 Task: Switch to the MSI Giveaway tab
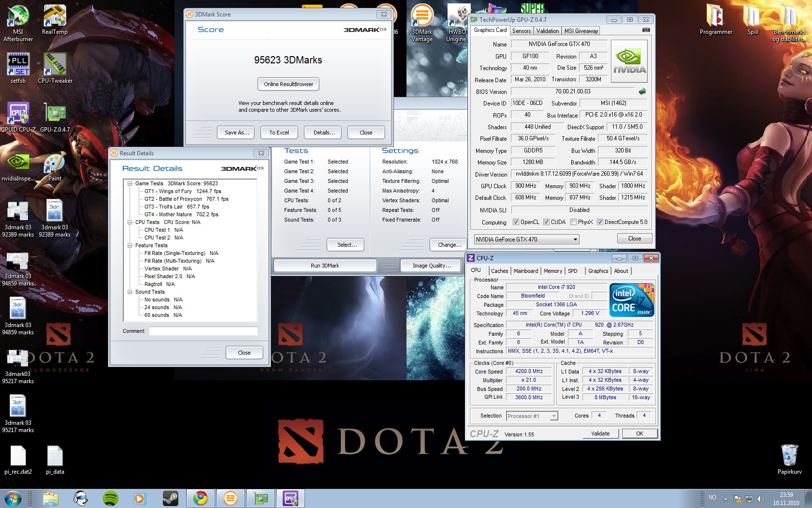tap(581, 30)
